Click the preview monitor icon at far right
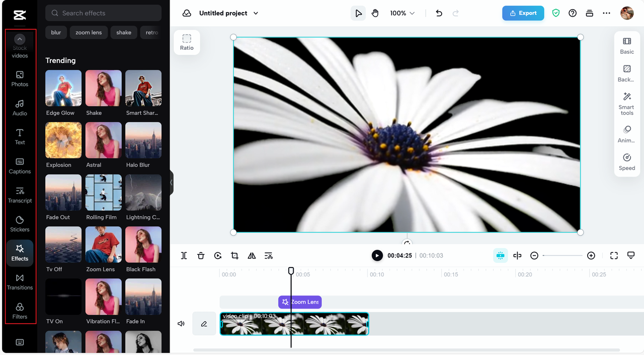The width and height of the screenshot is (644, 355). click(631, 255)
